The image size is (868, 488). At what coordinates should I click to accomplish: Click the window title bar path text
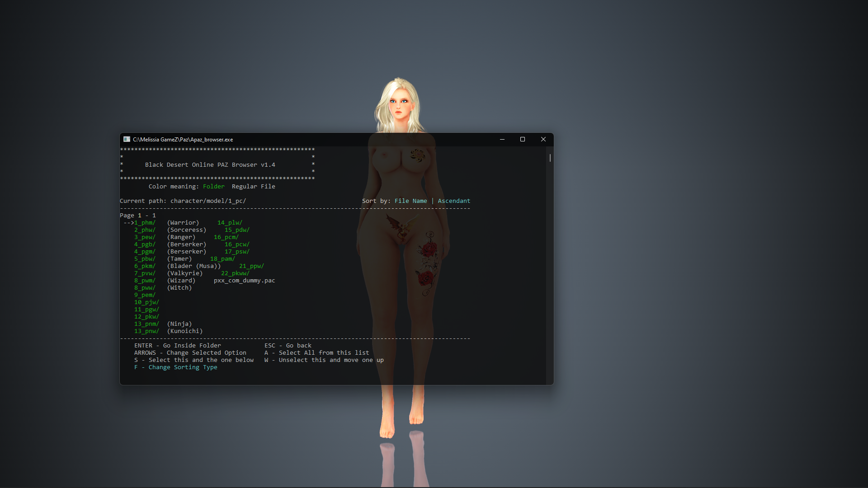point(183,140)
